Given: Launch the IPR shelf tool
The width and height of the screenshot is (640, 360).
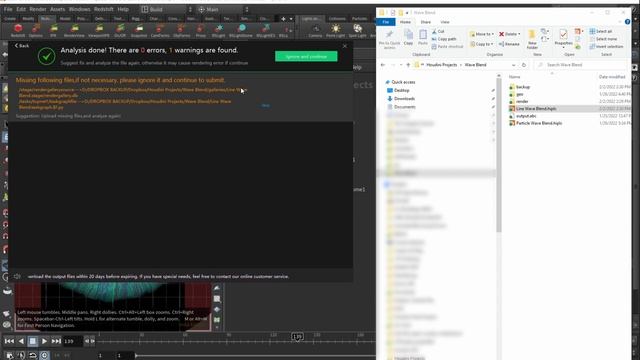Looking at the screenshot, I should (x=53, y=31).
